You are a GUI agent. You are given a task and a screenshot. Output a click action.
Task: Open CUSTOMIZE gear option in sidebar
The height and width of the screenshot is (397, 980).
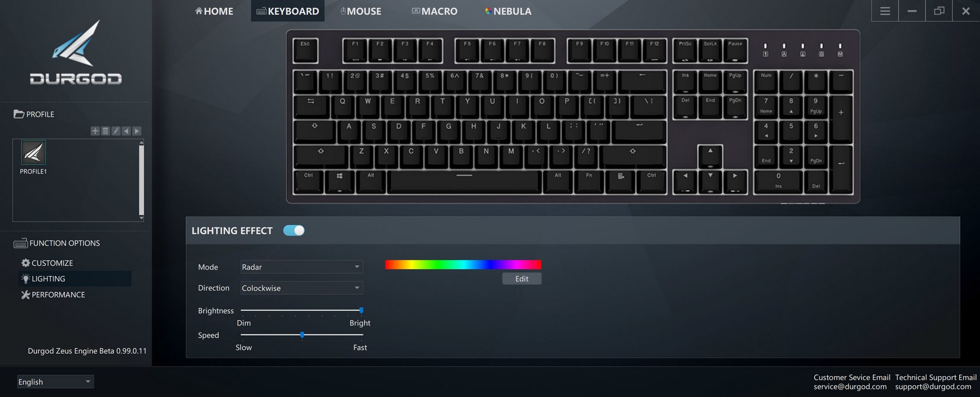pos(47,263)
